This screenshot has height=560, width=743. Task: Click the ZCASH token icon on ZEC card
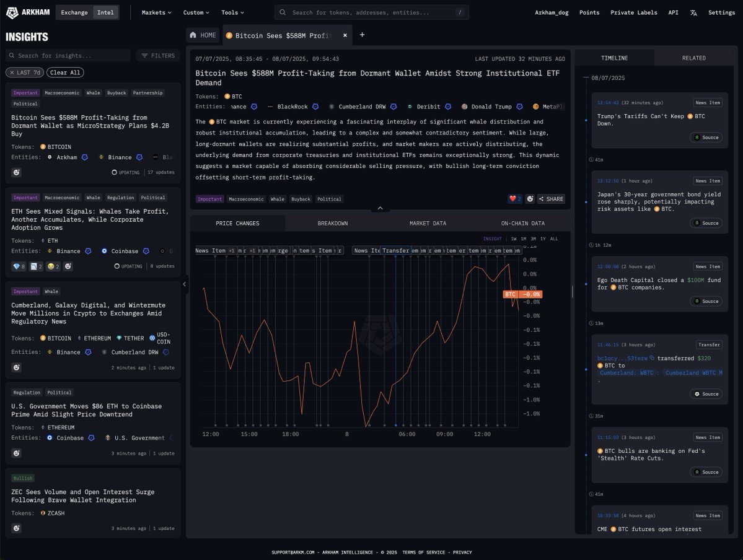tap(43, 513)
